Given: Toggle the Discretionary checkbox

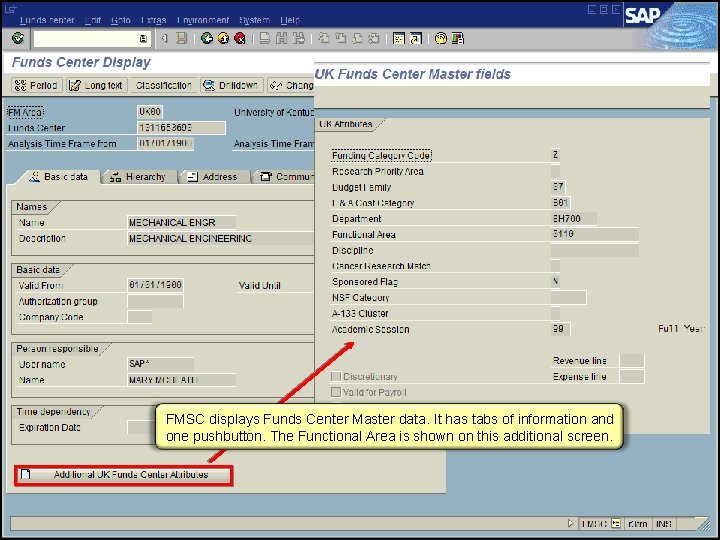Looking at the screenshot, I should [x=336, y=377].
